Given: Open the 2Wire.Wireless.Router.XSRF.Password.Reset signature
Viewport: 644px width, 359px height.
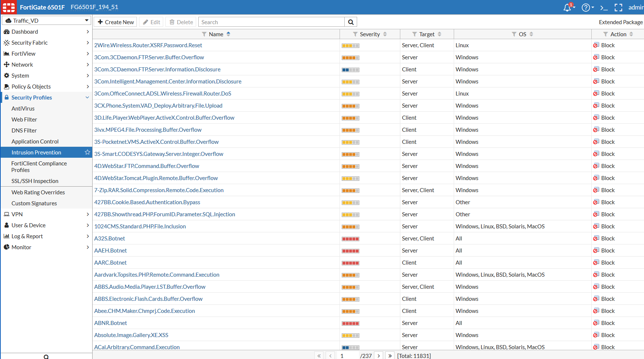Looking at the screenshot, I should [x=148, y=45].
